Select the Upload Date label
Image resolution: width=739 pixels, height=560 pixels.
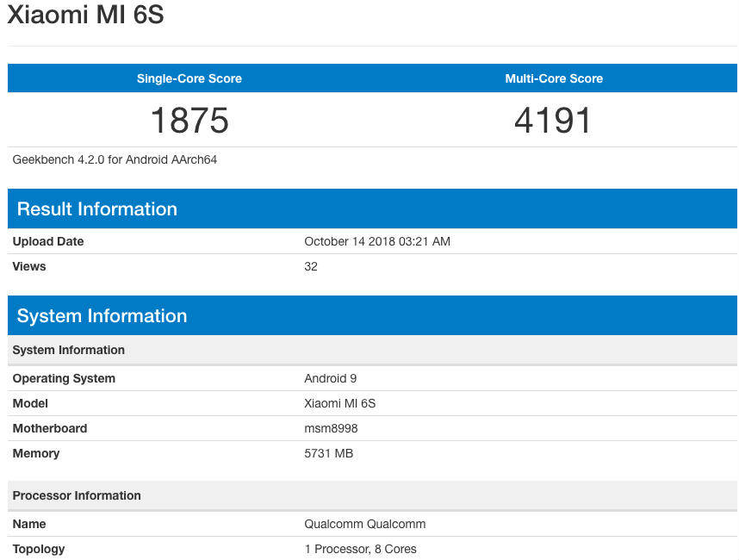click(x=48, y=241)
